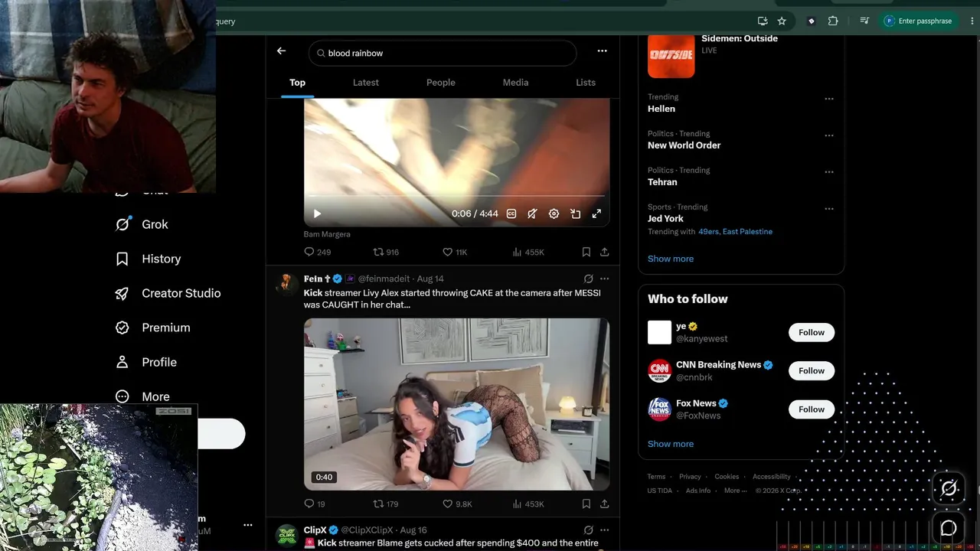Viewport: 980px width, 551px height.
Task: Switch to the Lists tab
Action: (x=586, y=83)
